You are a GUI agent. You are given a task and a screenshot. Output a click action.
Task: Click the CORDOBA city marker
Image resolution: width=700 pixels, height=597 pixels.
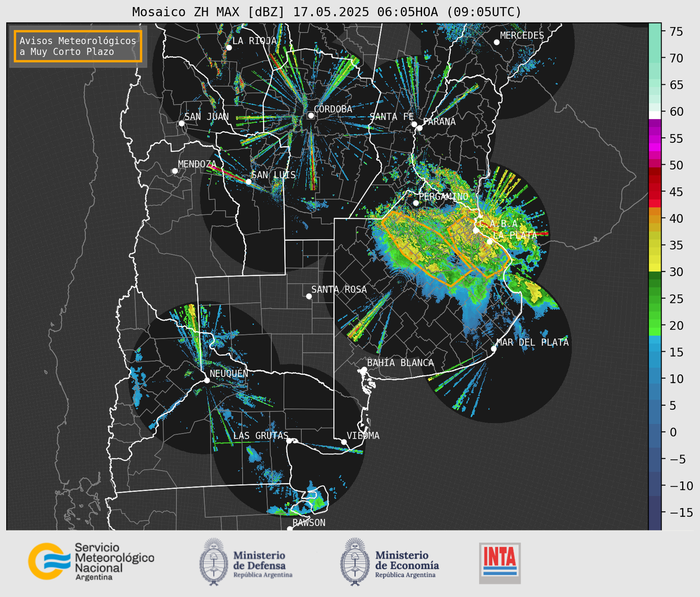click(x=311, y=115)
